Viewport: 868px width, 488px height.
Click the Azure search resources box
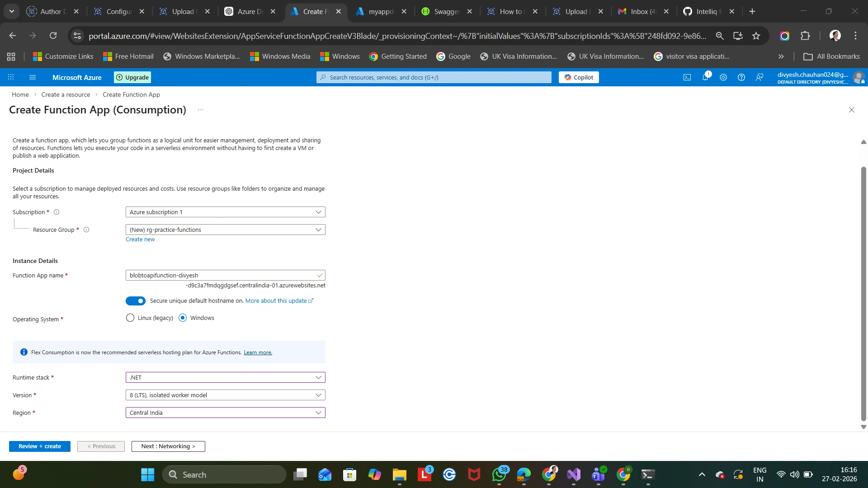point(434,77)
